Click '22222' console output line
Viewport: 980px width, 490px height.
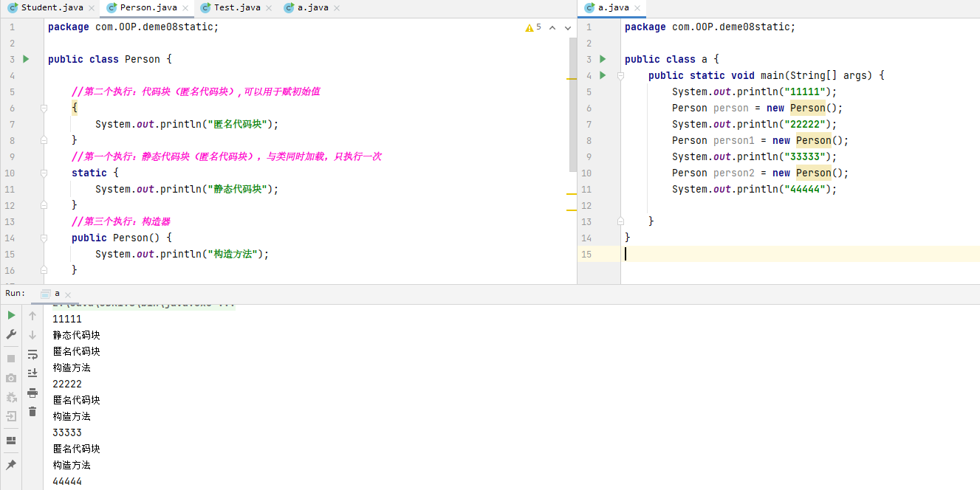tap(67, 384)
